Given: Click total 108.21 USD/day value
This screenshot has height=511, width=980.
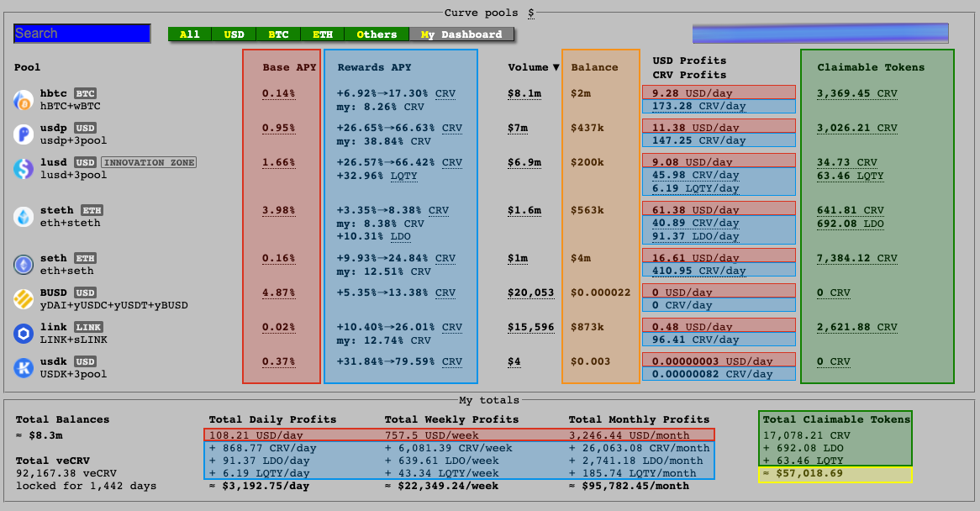Looking at the screenshot, I should point(256,435).
